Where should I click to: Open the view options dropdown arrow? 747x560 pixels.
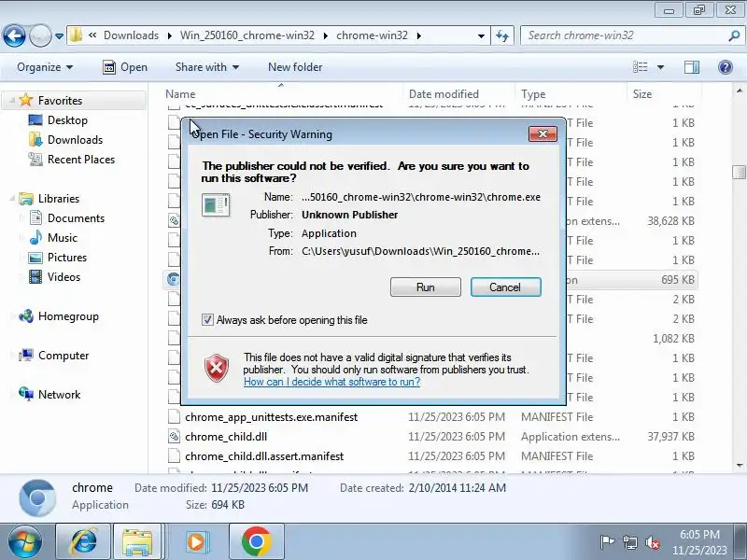coord(660,67)
